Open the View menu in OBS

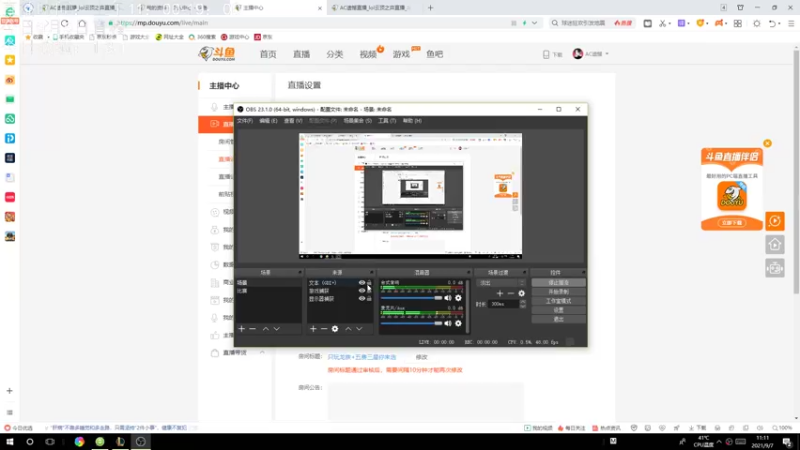[x=293, y=121]
